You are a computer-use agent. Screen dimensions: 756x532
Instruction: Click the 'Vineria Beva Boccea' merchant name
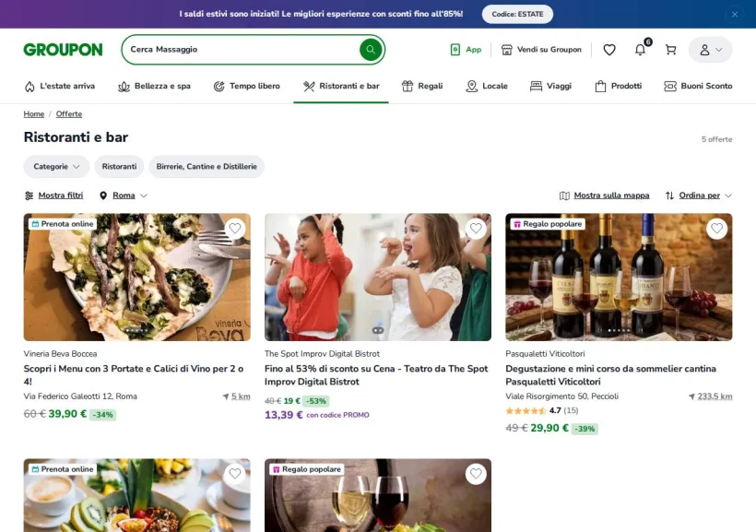click(60, 353)
